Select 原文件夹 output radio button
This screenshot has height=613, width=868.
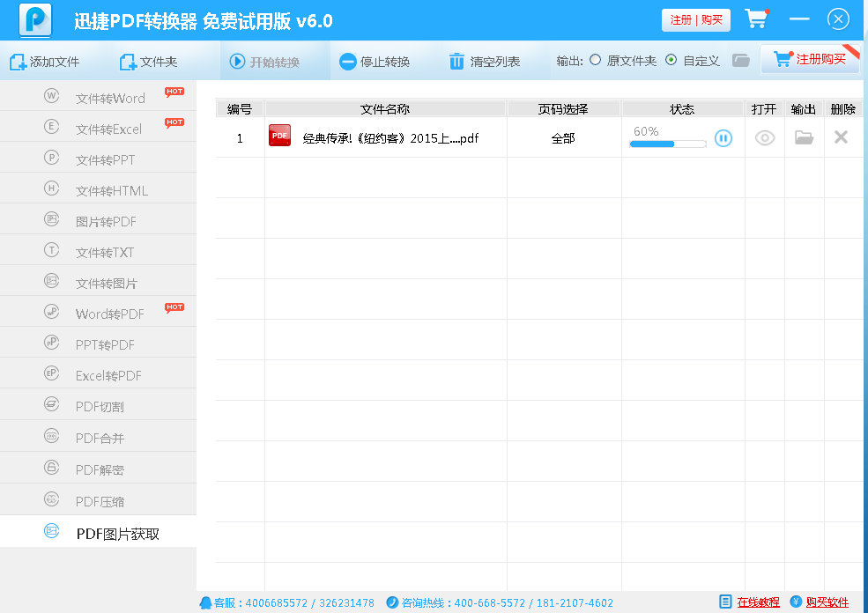point(595,60)
